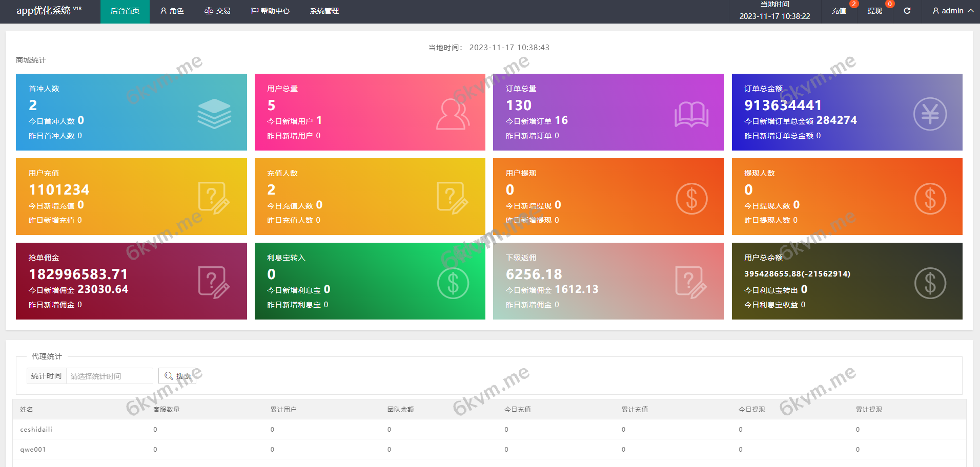Click the open book icon in 订单总量 card
The width and height of the screenshot is (980, 467).
tap(691, 114)
